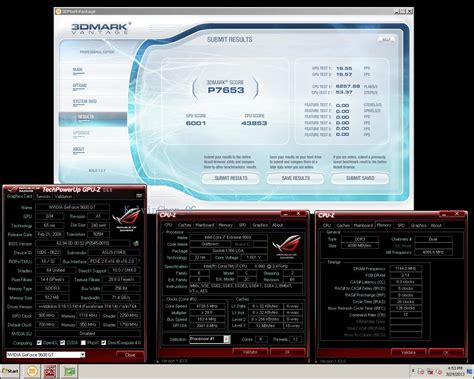Go to SYSTEM INFO in 3DMark sidebar
Viewport: 474px width, 379px height.
tap(85, 101)
